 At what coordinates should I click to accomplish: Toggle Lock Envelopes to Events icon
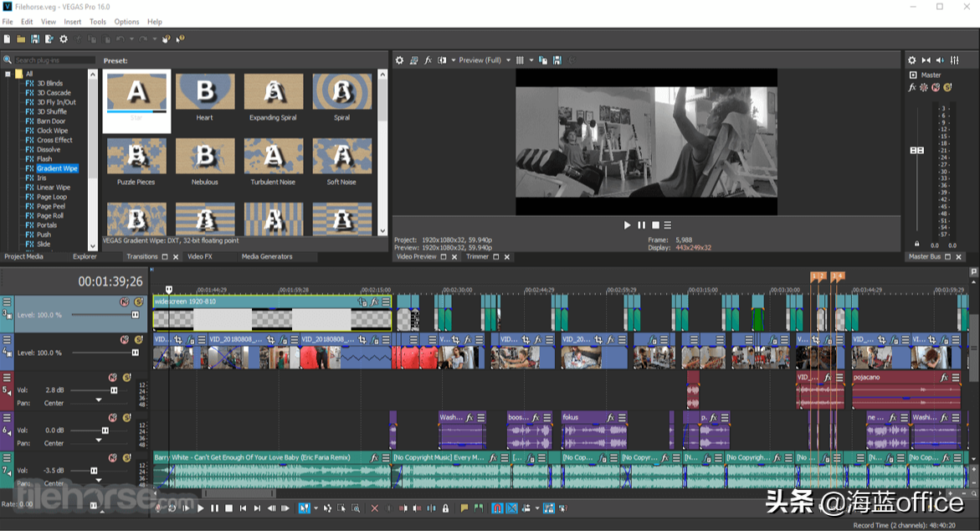coord(548,508)
